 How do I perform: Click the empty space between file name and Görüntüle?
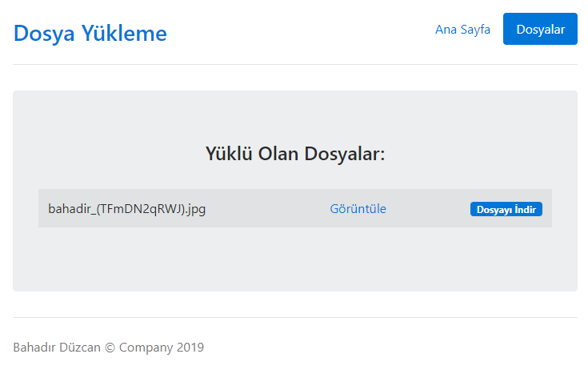(x=268, y=209)
